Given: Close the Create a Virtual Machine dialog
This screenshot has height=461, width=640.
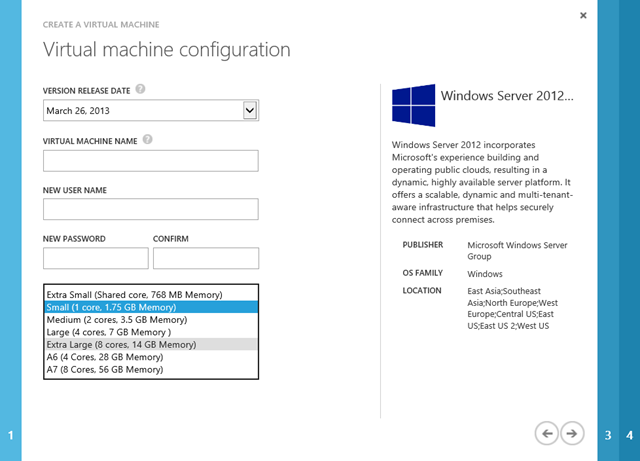Looking at the screenshot, I should pos(583,15).
